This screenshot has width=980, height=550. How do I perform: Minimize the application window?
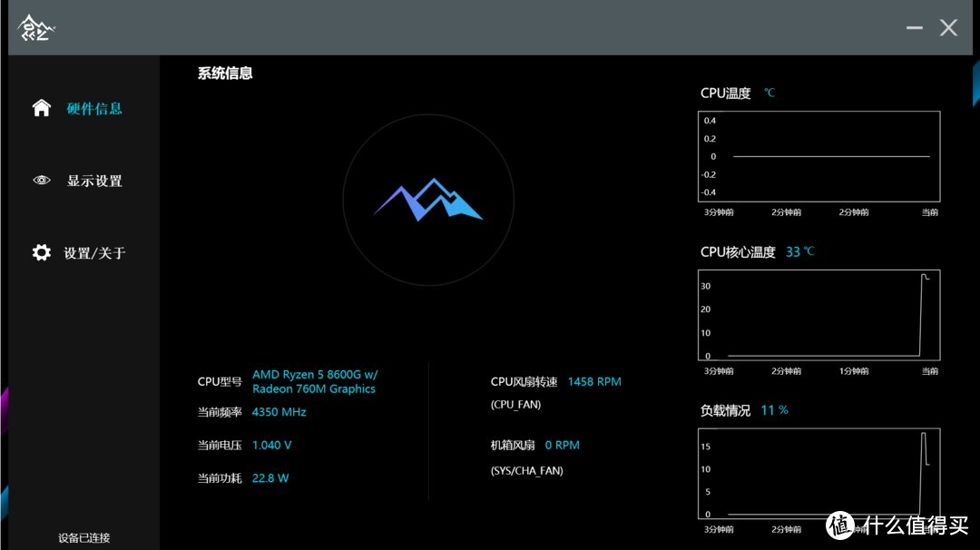point(915,27)
